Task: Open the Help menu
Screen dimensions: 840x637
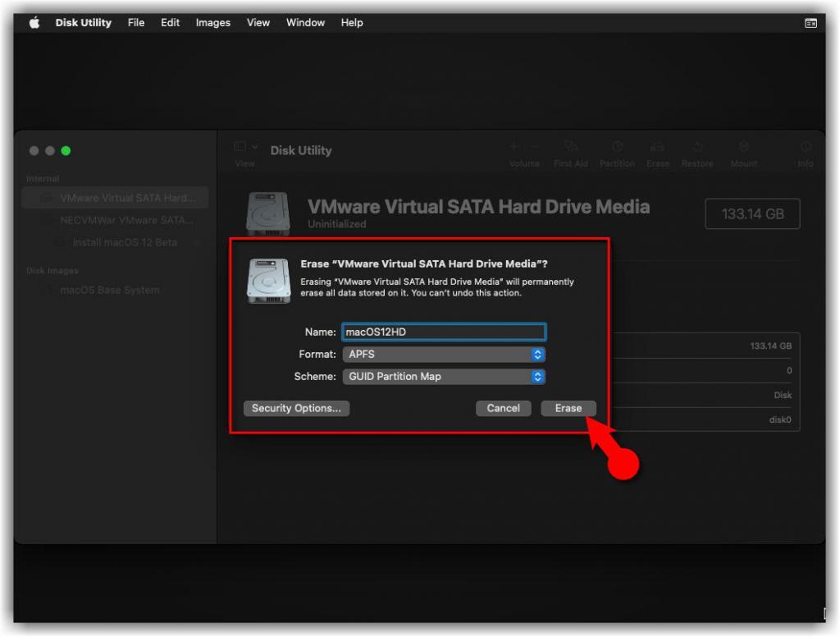Action: [x=351, y=22]
